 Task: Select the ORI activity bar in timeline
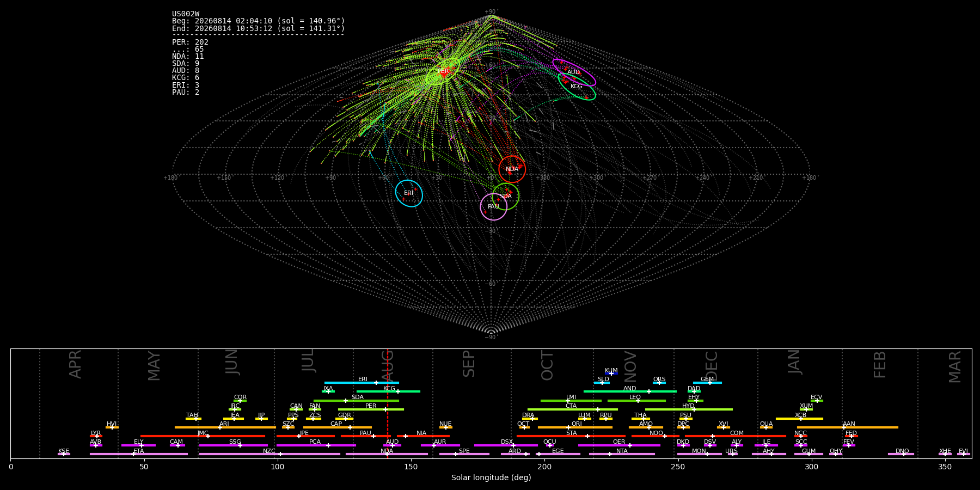pyautogui.click(x=575, y=427)
